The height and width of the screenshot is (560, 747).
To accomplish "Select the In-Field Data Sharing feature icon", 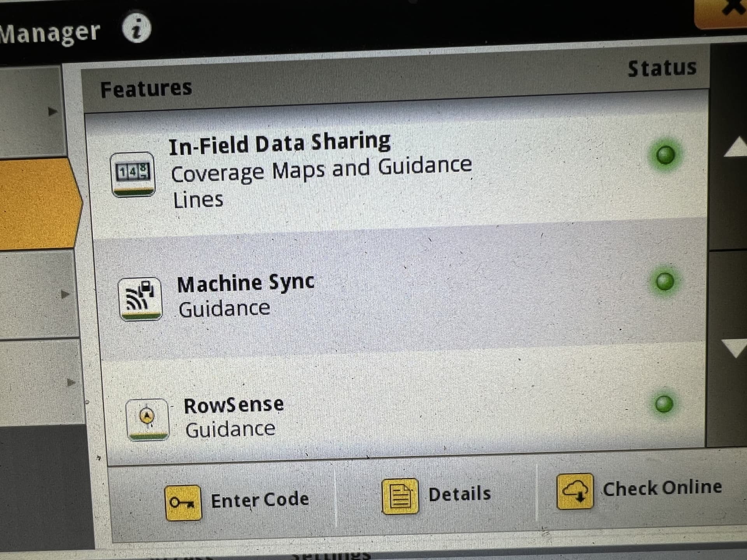I will 133,174.
